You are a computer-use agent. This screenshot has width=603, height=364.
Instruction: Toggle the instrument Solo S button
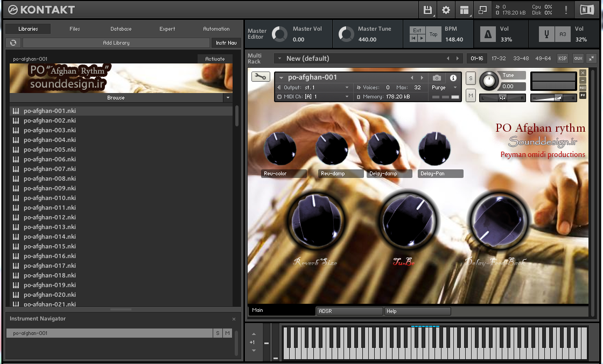coord(471,78)
